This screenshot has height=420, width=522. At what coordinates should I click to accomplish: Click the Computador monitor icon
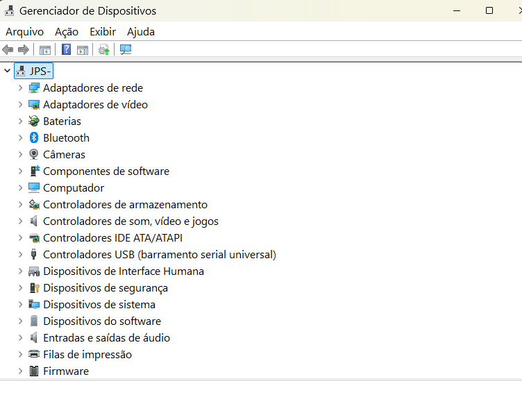pos(33,188)
